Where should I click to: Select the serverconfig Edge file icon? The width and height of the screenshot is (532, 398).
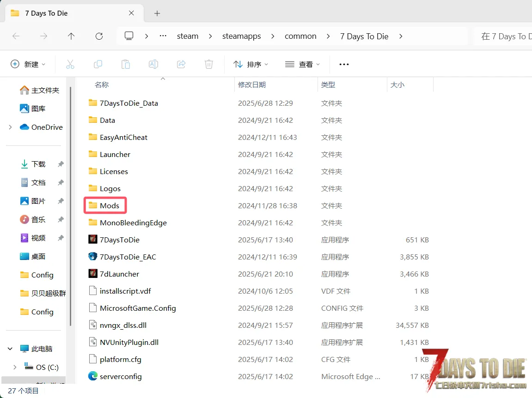(x=92, y=376)
